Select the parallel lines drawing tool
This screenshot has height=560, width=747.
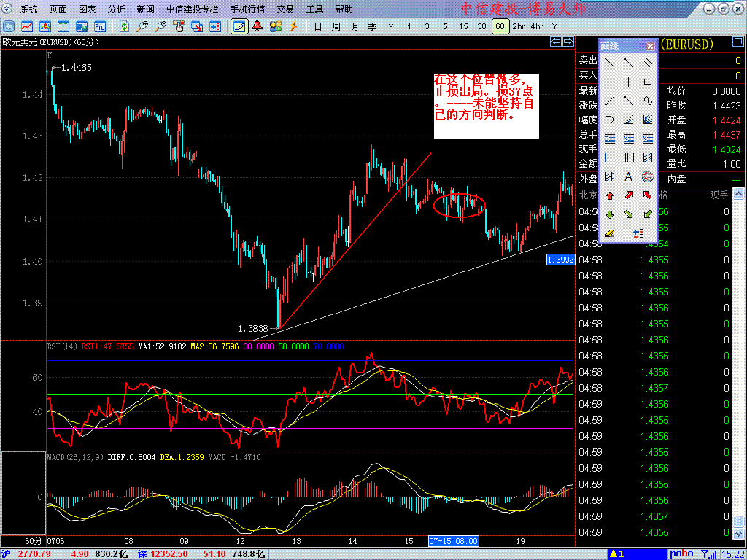pyautogui.click(x=647, y=63)
